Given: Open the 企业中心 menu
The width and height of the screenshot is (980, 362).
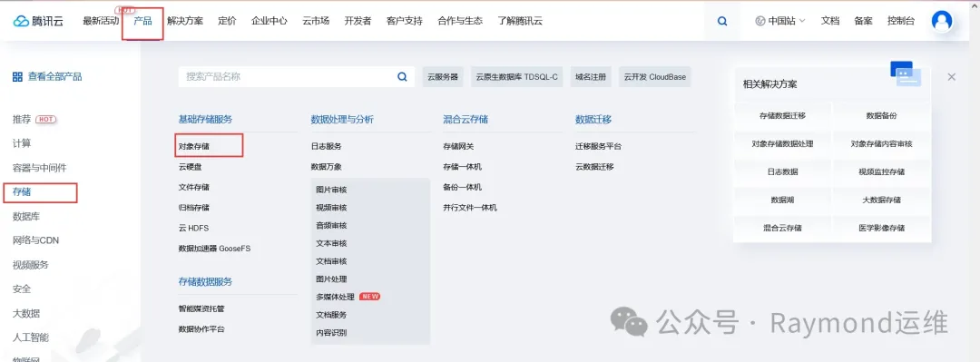Looking at the screenshot, I should point(269,21).
